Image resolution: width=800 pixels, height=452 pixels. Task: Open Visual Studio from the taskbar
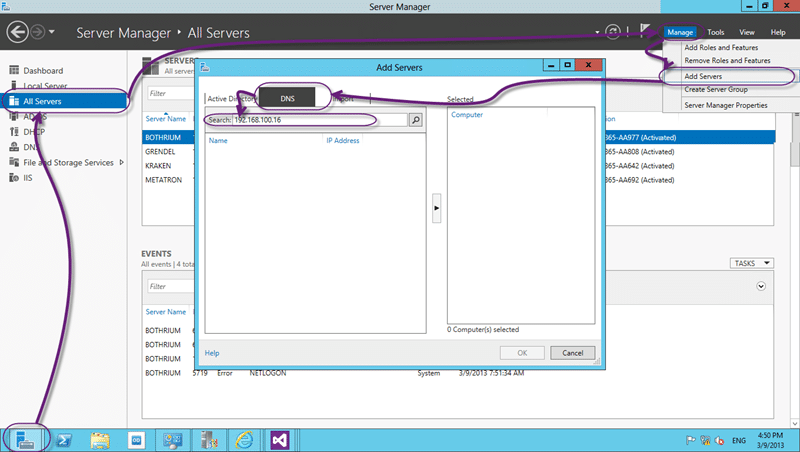pos(280,440)
